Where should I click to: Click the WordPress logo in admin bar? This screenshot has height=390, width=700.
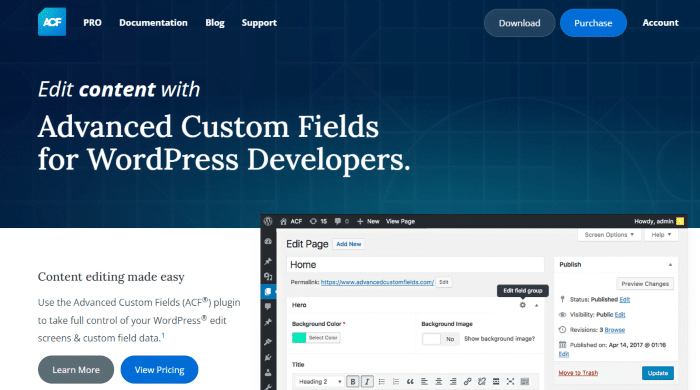pyautogui.click(x=268, y=221)
